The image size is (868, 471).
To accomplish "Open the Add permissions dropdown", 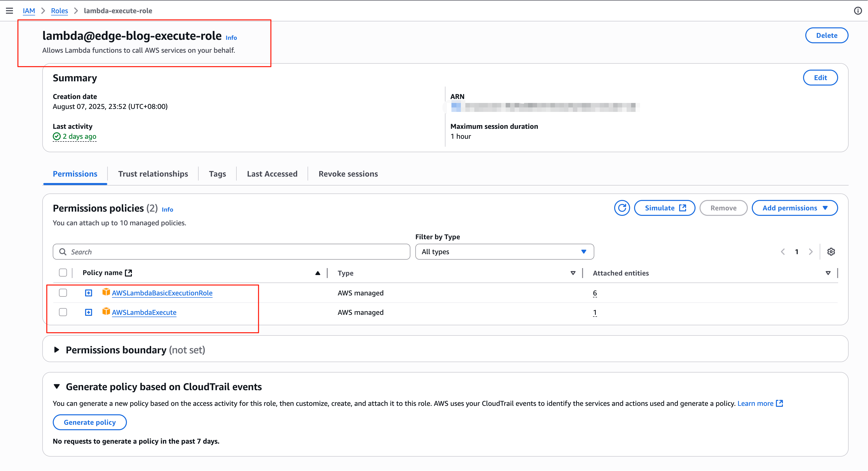I will 795,208.
